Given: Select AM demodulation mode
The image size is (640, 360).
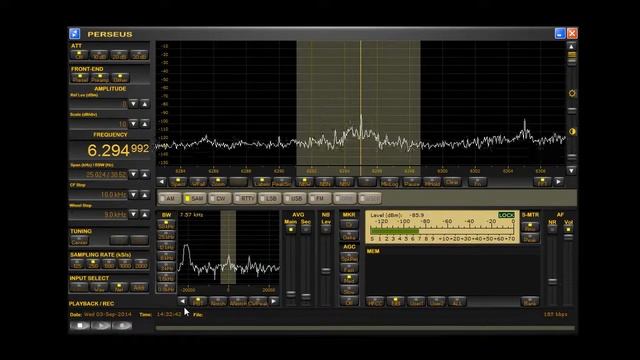Looking at the screenshot, I should tap(169, 198).
